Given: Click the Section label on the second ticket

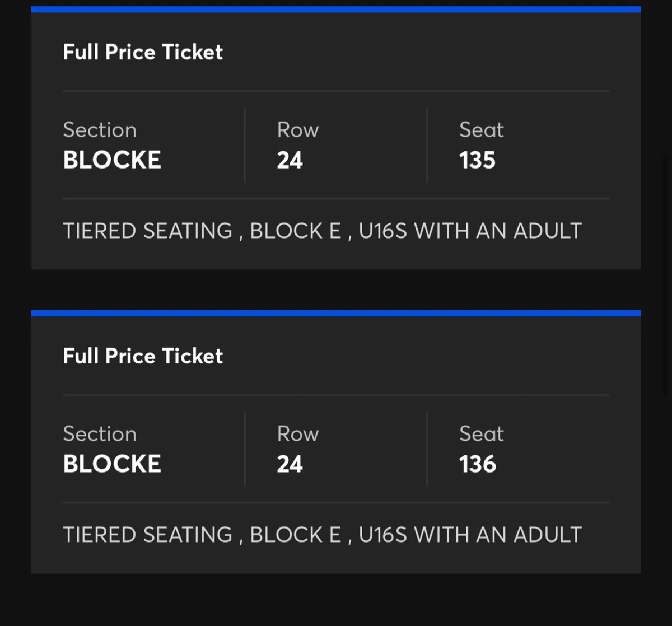Looking at the screenshot, I should [x=100, y=433].
